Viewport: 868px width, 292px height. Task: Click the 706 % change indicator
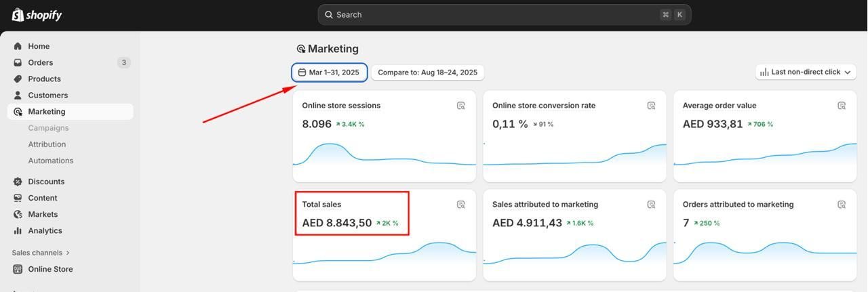[759, 125]
